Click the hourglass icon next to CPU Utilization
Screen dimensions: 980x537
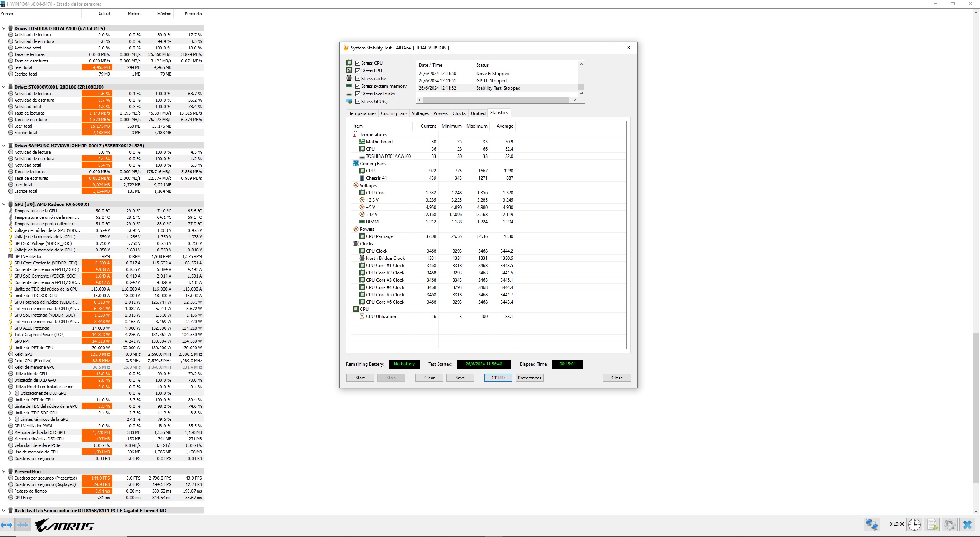362,316
